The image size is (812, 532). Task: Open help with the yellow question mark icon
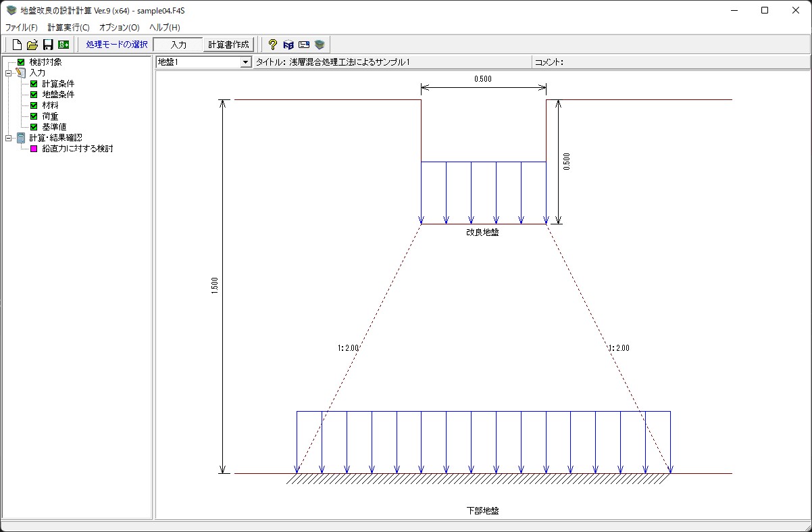click(273, 45)
